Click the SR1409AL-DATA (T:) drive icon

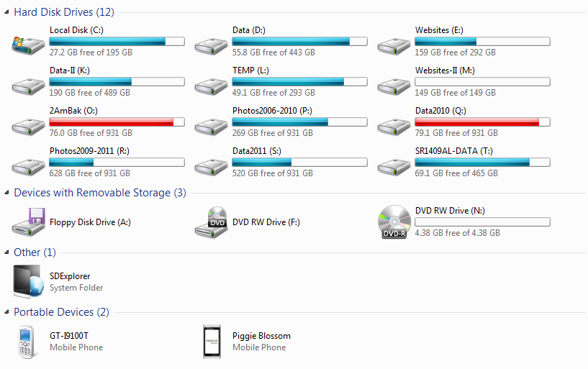(x=394, y=165)
